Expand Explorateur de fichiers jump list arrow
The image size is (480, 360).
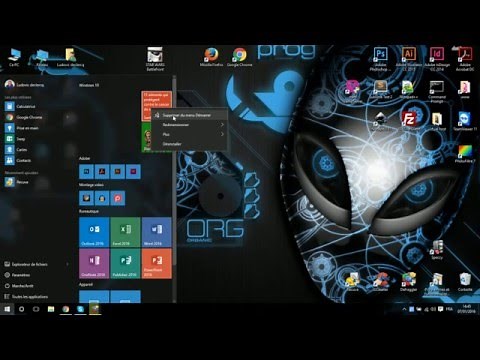click(68, 264)
